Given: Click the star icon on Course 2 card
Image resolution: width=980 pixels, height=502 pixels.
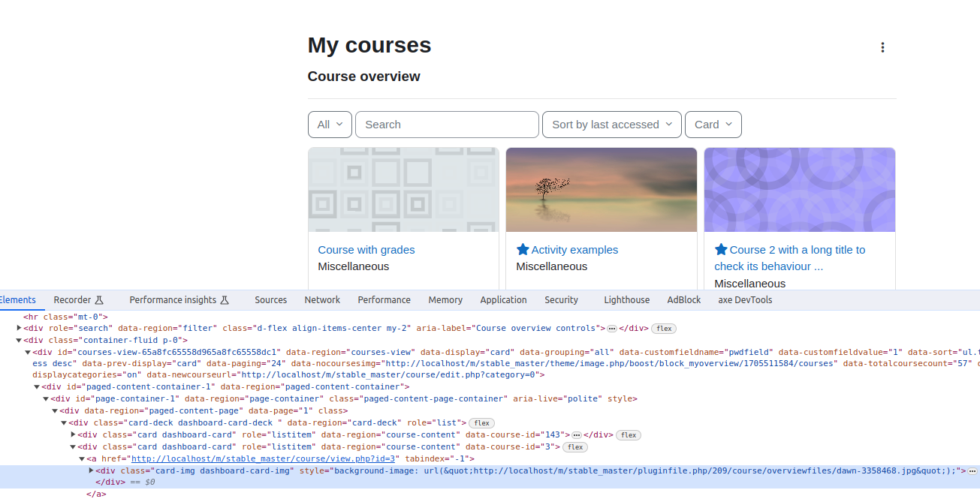Looking at the screenshot, I should (721, 249).
